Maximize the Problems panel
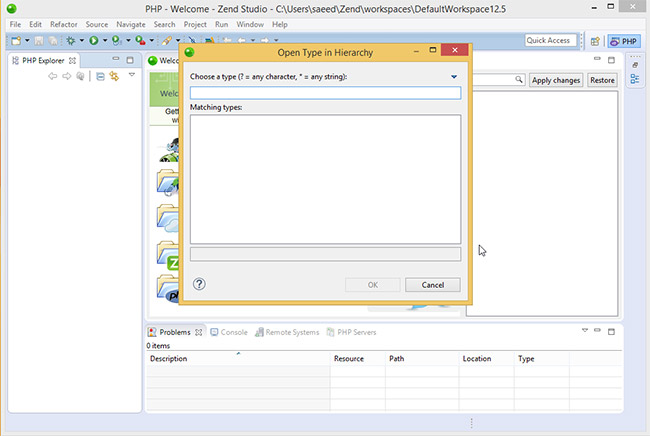The width and height of the screenshot is (650, 436). coord(611,331)
